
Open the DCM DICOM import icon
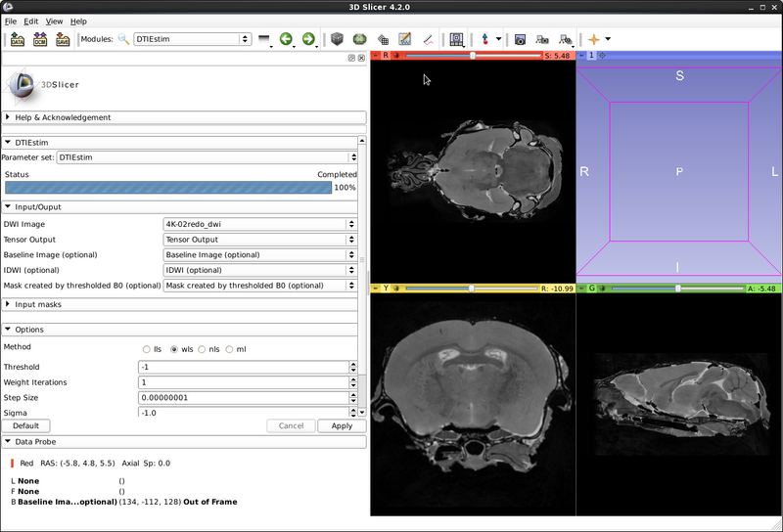tap(40, 39)
